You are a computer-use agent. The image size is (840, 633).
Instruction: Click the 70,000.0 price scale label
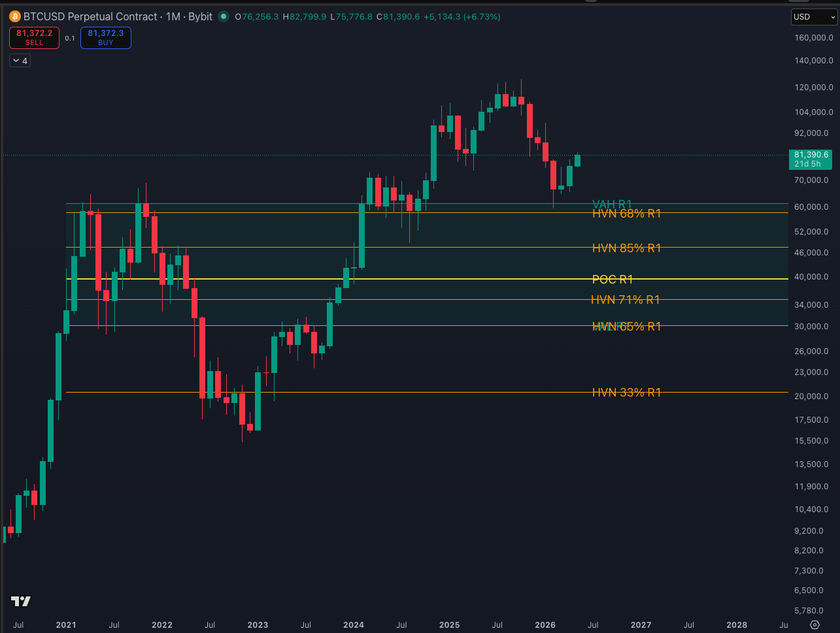tap(811, 180)
